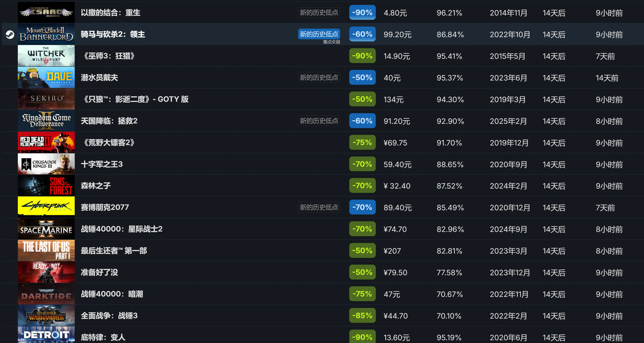Open the Red Dead Redemption II thumbnail
This screenshot has height=343, width=644.
click(x=46, y=142)
